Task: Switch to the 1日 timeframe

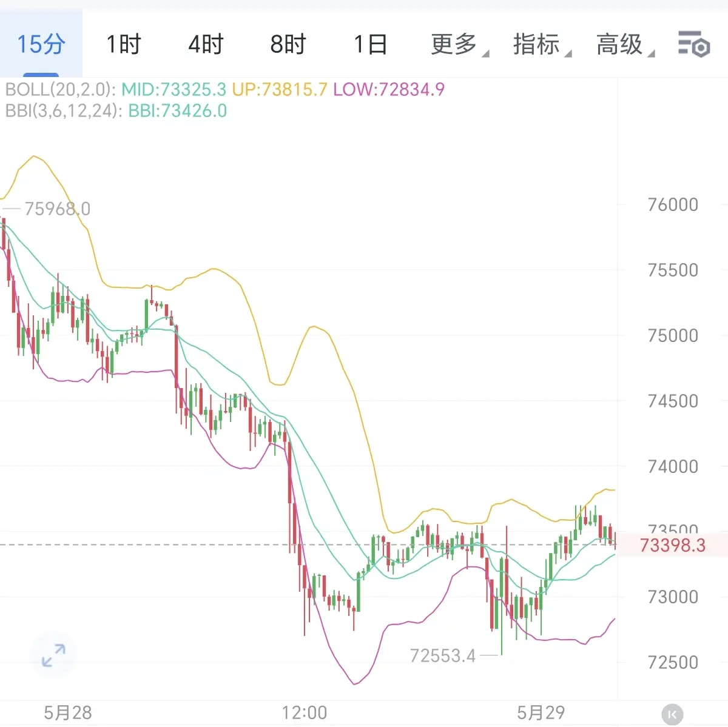Action: pos(371,44)
